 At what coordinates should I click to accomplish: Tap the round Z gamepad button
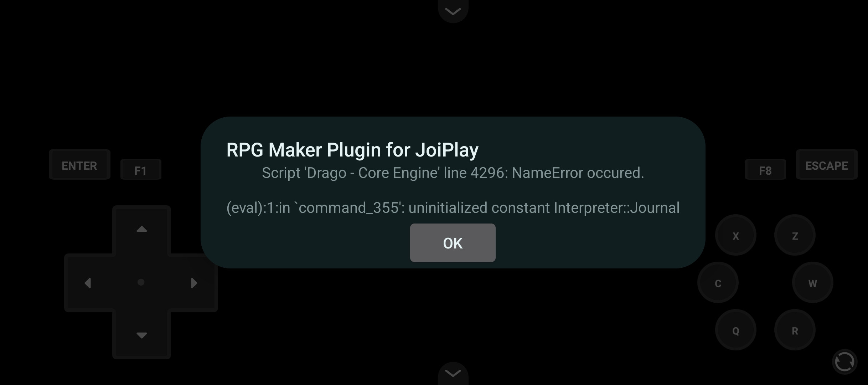click(x=795, y=235)
